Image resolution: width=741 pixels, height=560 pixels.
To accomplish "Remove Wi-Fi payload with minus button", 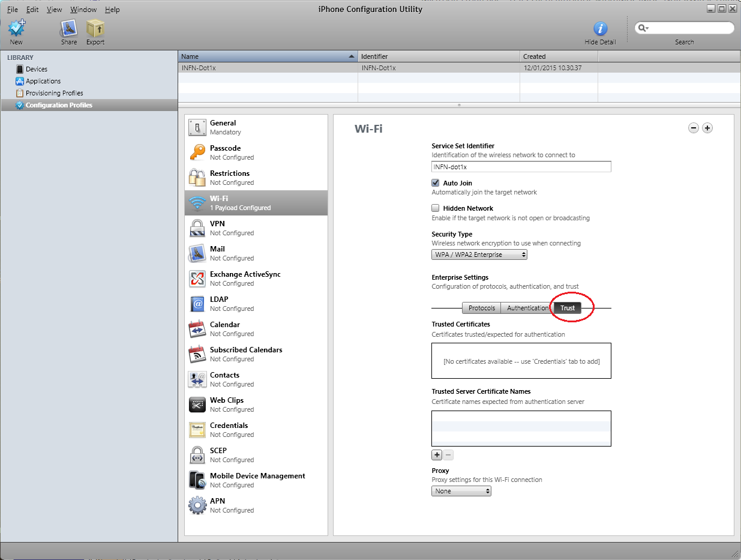I will [694, 128].
